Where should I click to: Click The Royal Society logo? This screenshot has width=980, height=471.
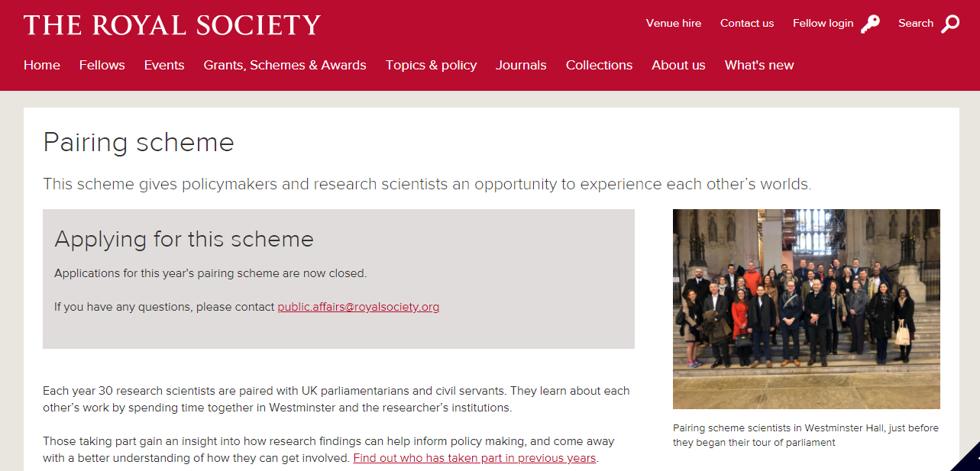click(172, 25)
